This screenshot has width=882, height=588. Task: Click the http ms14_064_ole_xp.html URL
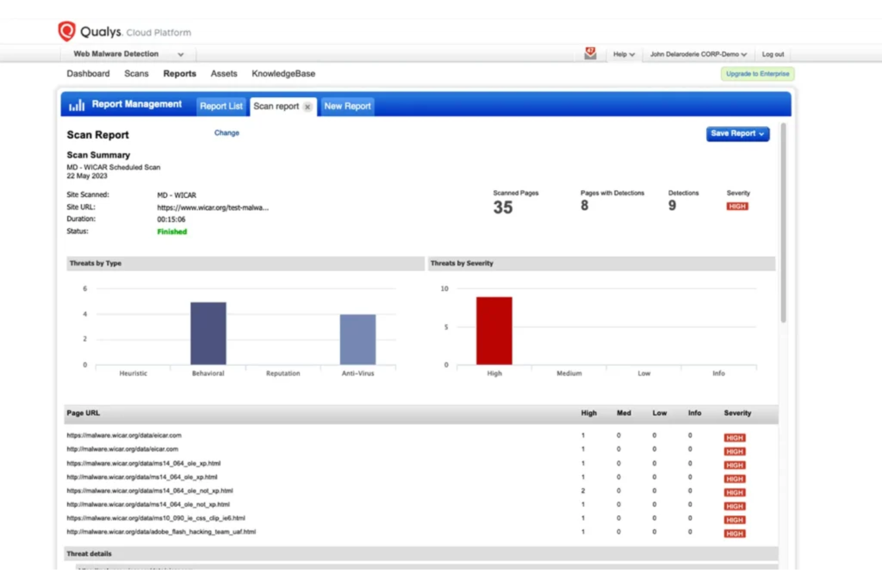tap(142, 477)
